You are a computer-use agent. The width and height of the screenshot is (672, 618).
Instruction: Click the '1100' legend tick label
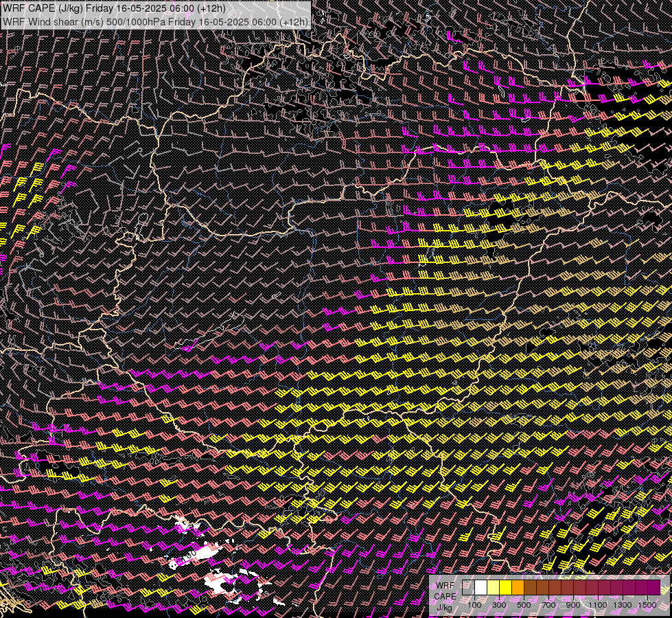pos(597,605)
